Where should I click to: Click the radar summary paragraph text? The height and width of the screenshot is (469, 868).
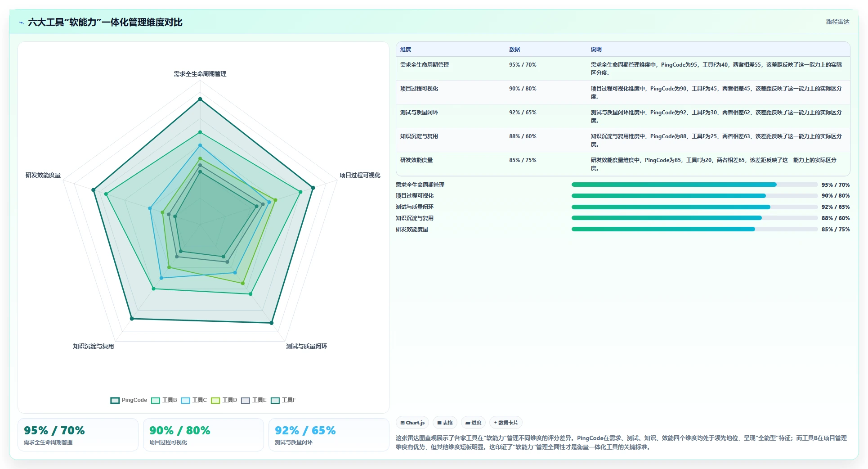click(x=622, y=442)
